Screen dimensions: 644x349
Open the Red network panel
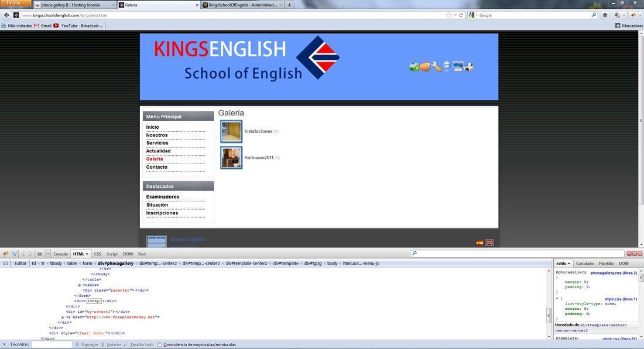(142, 254)
